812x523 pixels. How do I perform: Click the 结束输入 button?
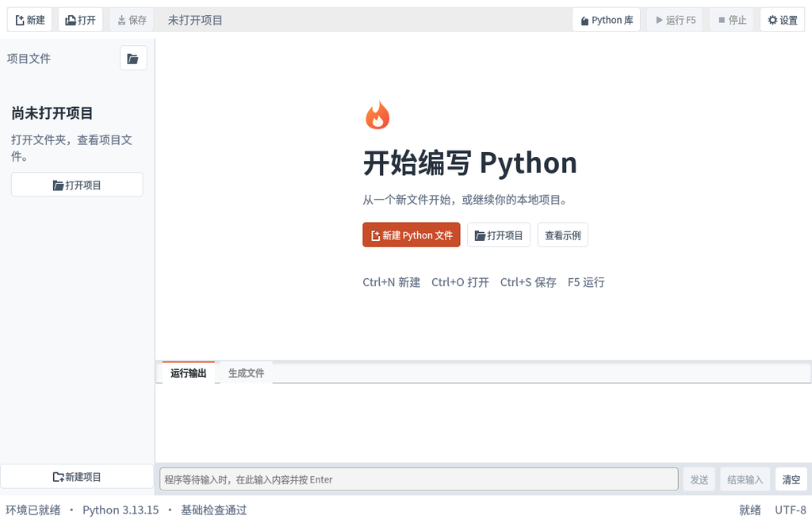tap(745, 479)
